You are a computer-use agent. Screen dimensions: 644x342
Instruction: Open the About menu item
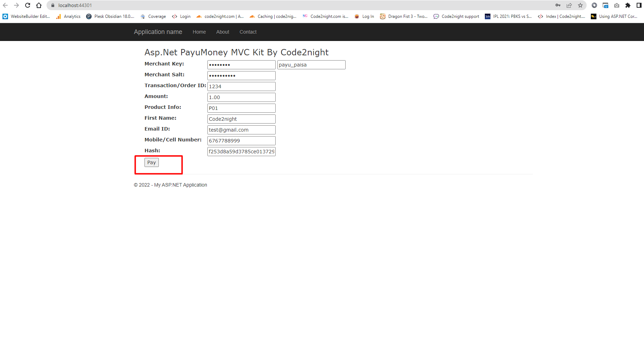pos(222,32)
